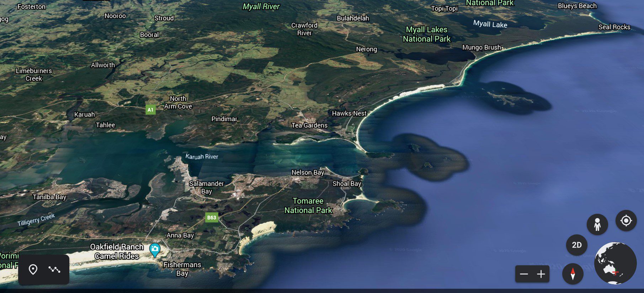Open Street View with the pegman icon
Viewport: 644px width, 293px height.
(x=597, y=224)
